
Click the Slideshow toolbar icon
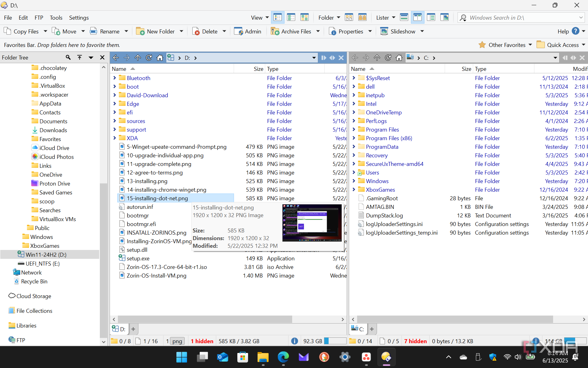pyautogui.click(x=384, y=31)
